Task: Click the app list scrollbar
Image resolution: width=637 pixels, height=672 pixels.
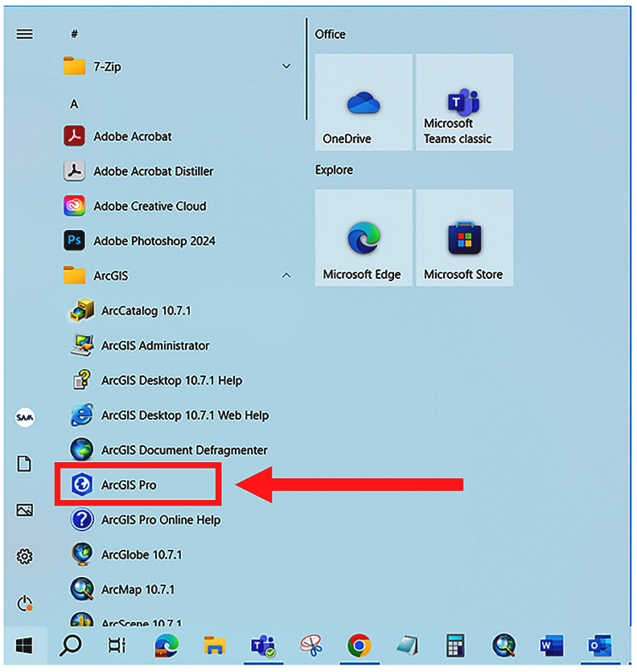Action: [306, 68]
